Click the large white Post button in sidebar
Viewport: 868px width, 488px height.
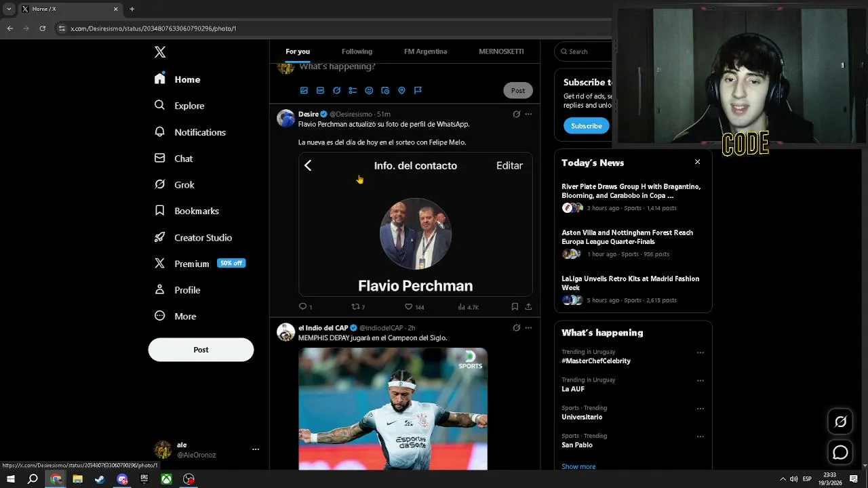201,350
